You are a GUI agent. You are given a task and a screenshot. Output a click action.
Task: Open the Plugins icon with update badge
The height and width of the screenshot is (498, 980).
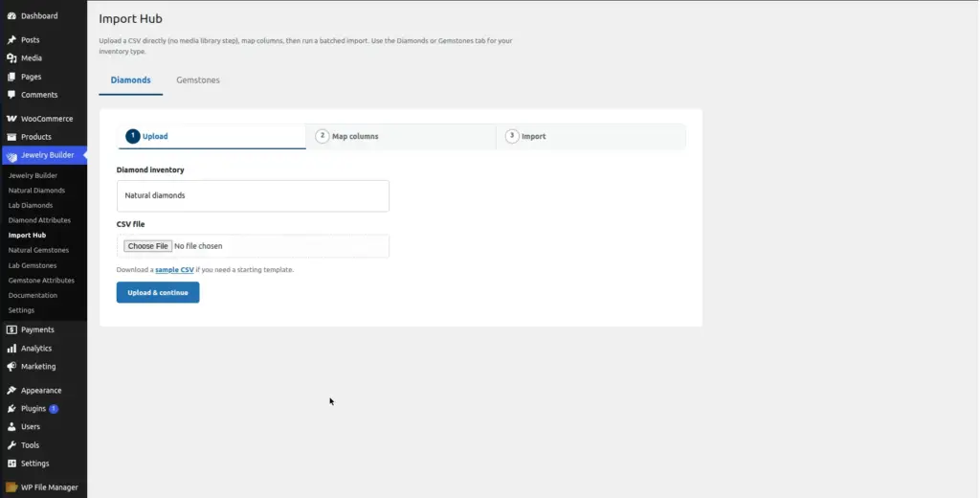point(11,408)
